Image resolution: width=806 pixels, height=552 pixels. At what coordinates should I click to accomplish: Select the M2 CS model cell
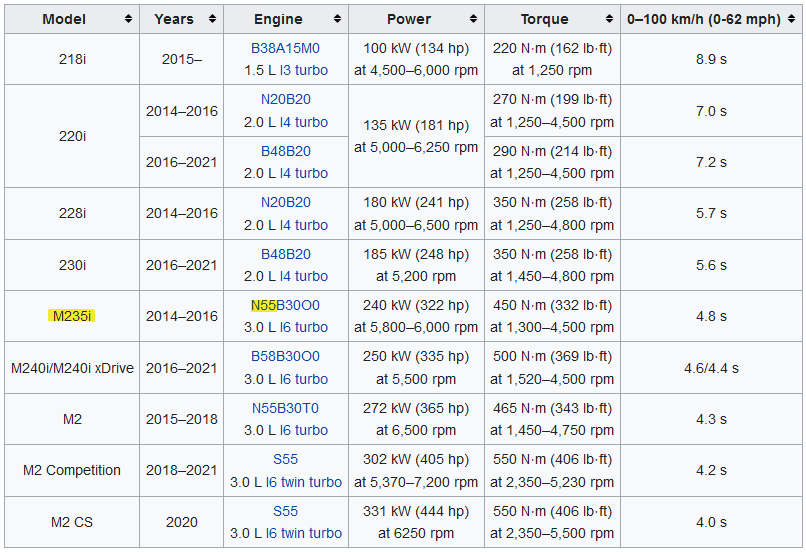[x=72, y=522]
